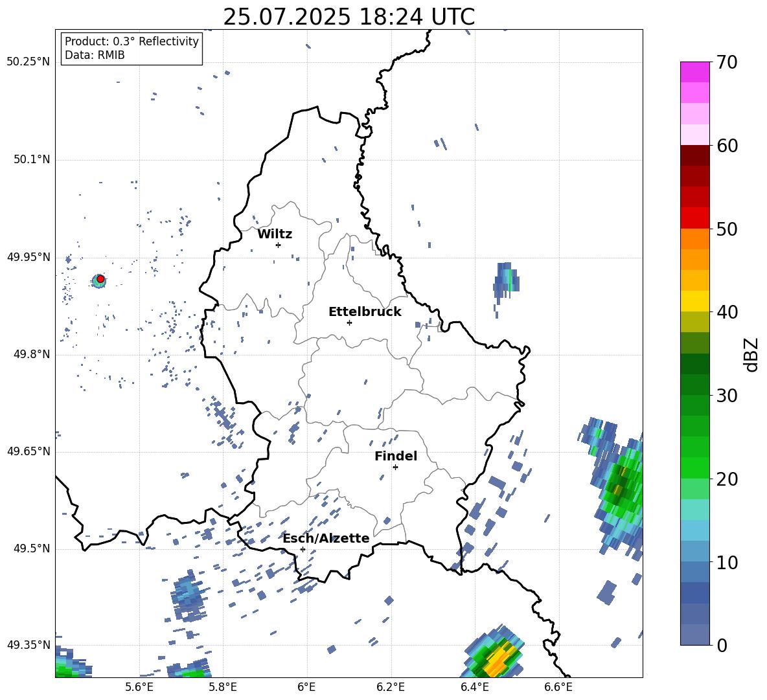Click the orange colorbar swatch just below 50
The image size is (767, 700).
click(694, 239)
